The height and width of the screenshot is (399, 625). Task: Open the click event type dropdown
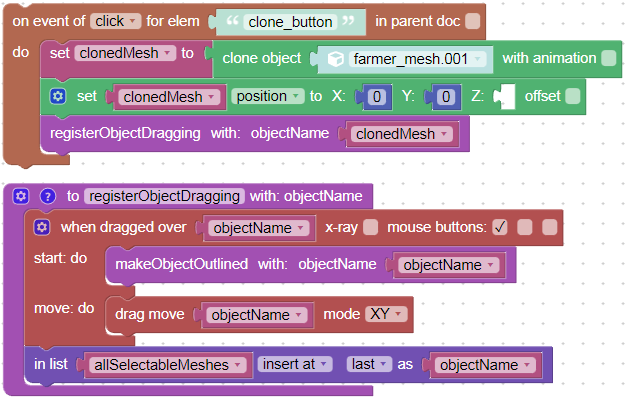[116, 21]
